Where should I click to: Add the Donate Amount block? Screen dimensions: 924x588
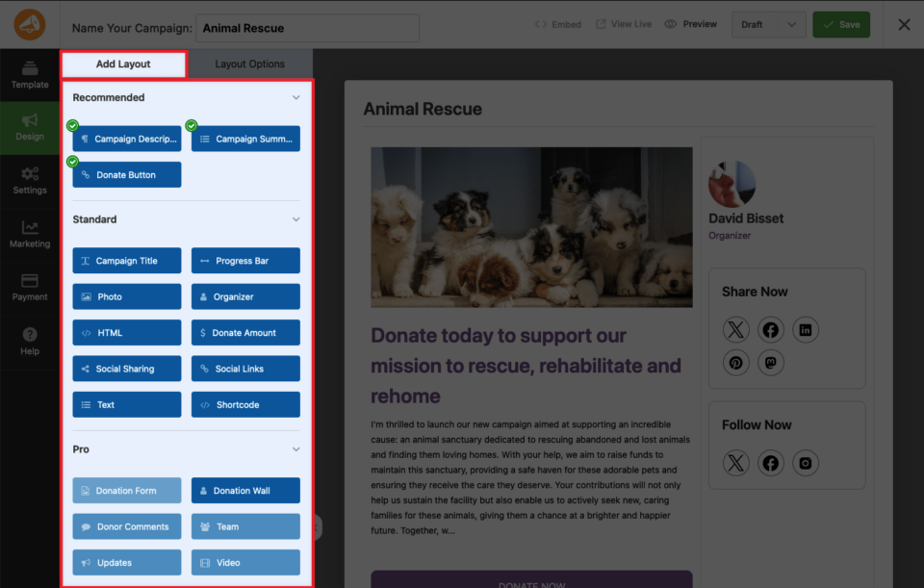(x=245, y=333)
